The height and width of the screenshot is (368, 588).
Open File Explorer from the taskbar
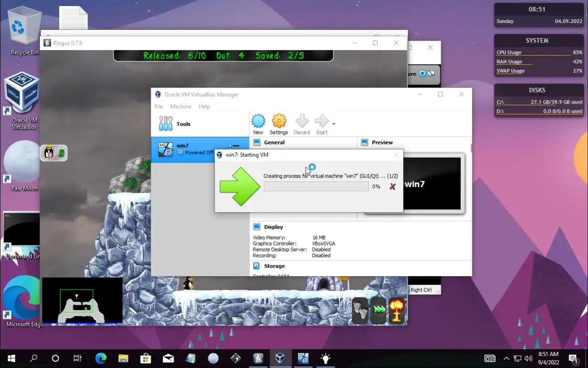123,358
